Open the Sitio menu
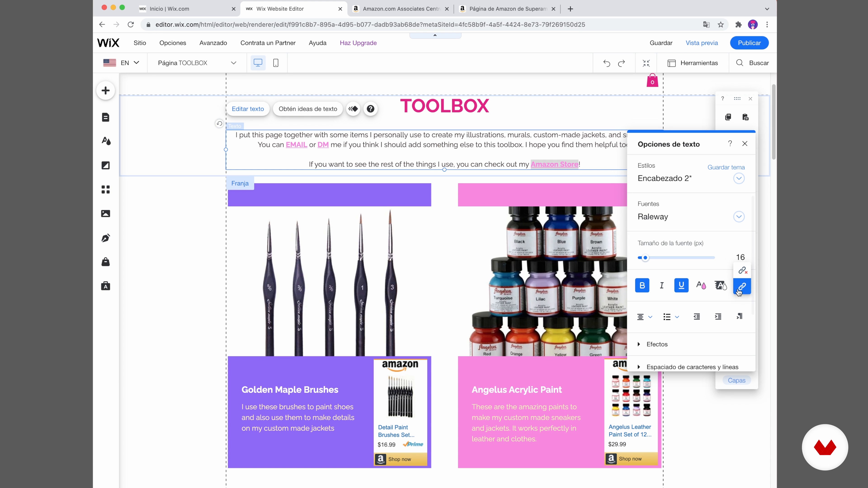This screenshot has width=868, height=488. click(140, 43)
